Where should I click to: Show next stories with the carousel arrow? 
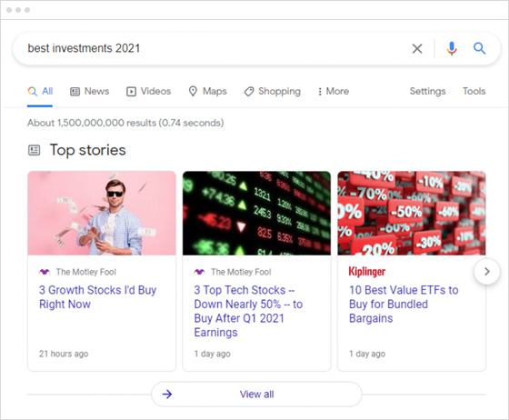pyautogui.click(x=486, y=271)
